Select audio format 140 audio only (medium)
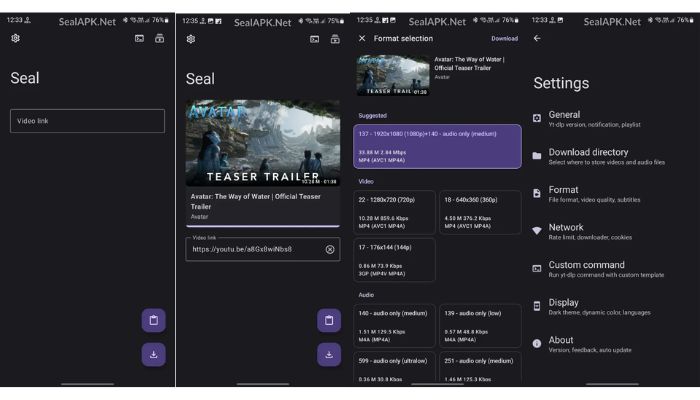The width and height of the screenshot is (700, 400). coord(394,326)
